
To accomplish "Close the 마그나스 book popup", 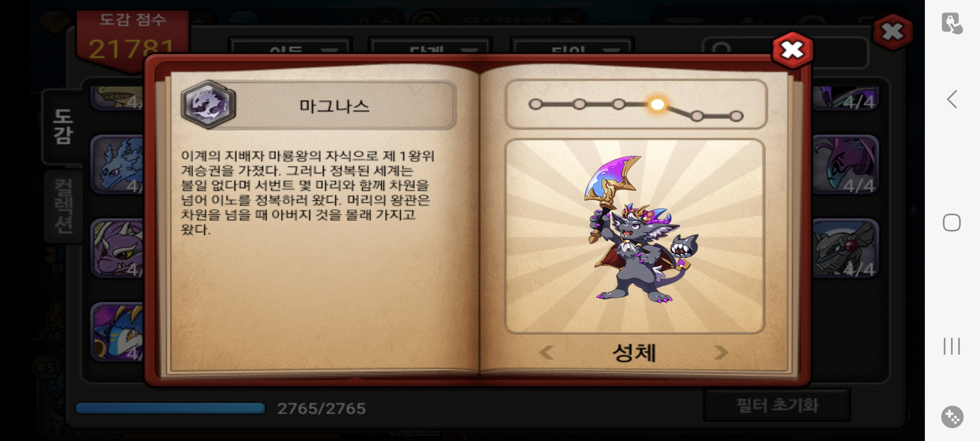I will [792, 50].
